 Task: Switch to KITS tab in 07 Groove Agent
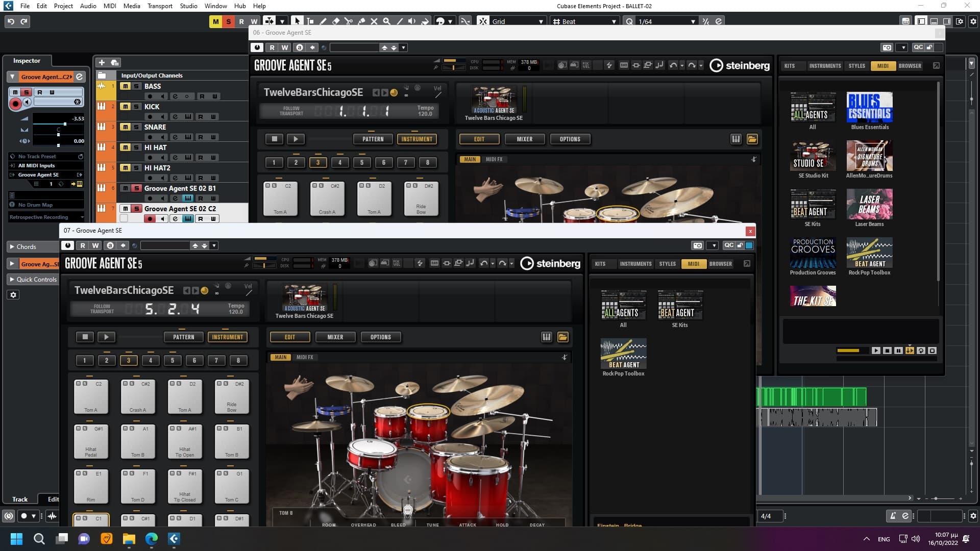[x=600, y=264]
